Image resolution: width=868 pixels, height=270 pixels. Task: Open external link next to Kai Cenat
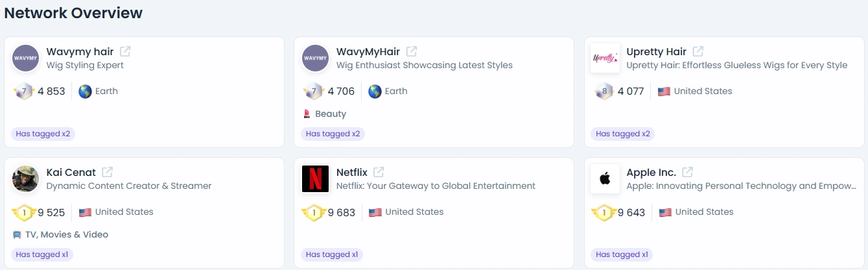click(x=108, y=172)
